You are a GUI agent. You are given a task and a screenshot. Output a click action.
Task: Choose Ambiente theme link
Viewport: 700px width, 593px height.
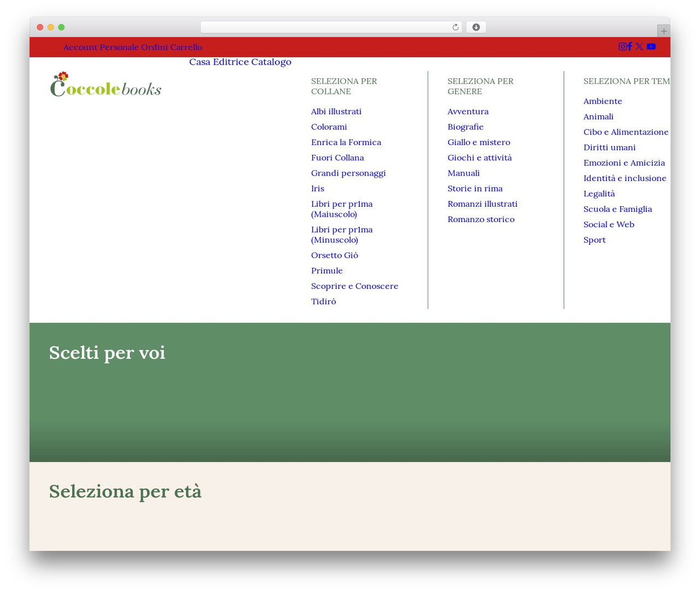pyautogui.click(x=603, y=101)
